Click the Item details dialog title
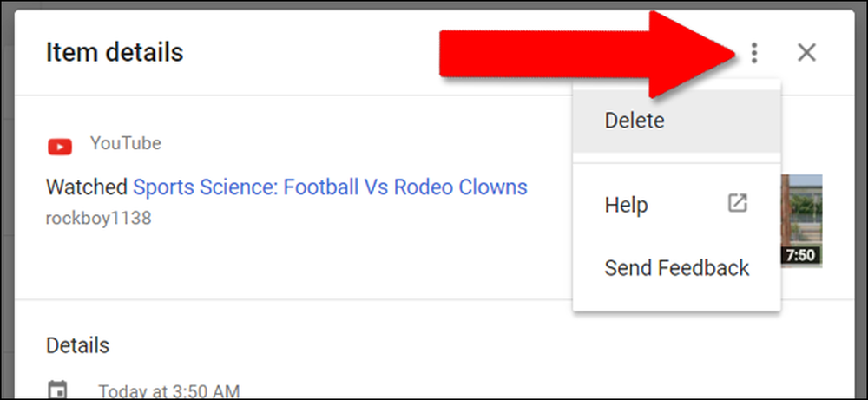Image resolution: width=868 pixels, height=400 pixels. pos(115,53)
